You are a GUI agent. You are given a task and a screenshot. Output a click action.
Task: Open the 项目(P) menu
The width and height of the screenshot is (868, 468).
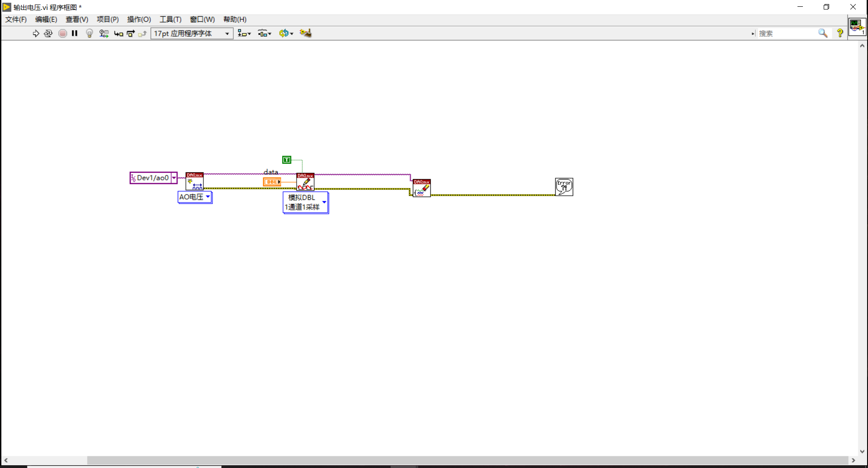coord(108,19)
